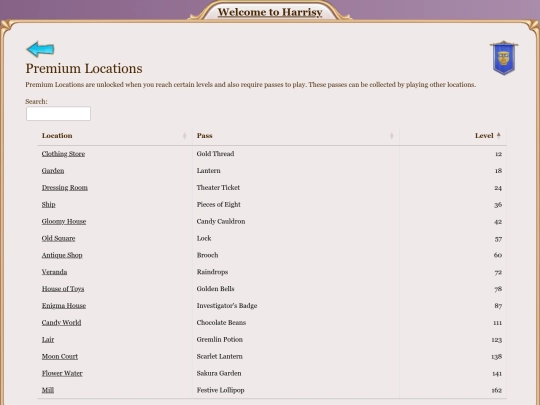This screenshot has width=540, height=405.
Task: Click level value 87 for Enigma House
Action: click(498, 306)
